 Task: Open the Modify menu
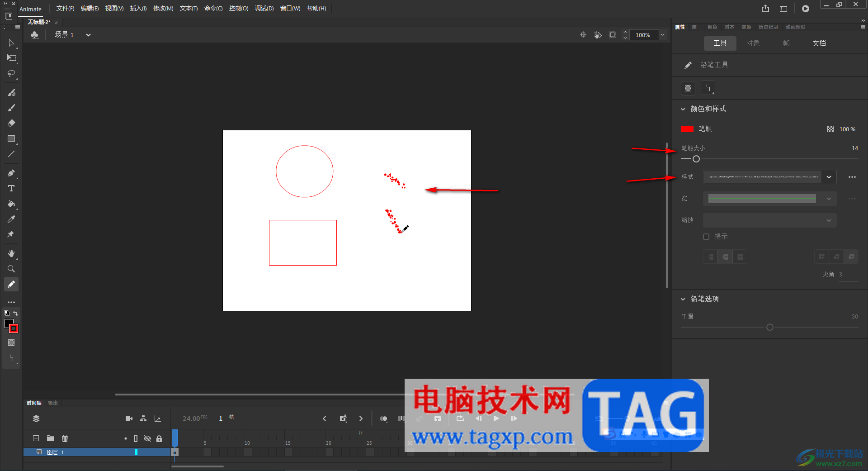[x=163, y=9]
